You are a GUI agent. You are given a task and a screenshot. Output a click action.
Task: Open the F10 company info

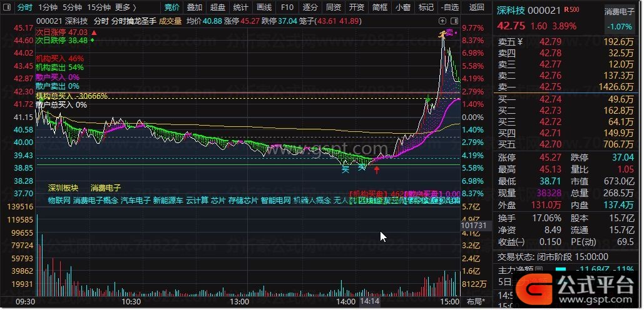point(287,7)
